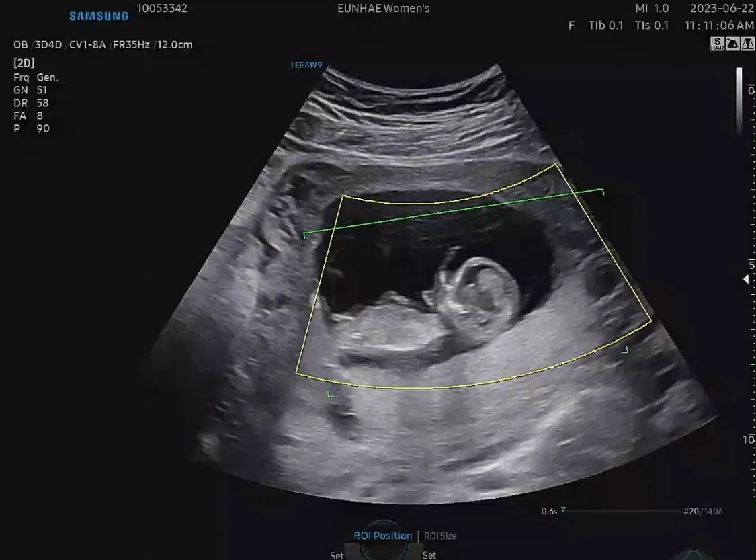756x560 pixels.
Task: Click the Frq Gen. frequency setting
Action: click(36, 77)
